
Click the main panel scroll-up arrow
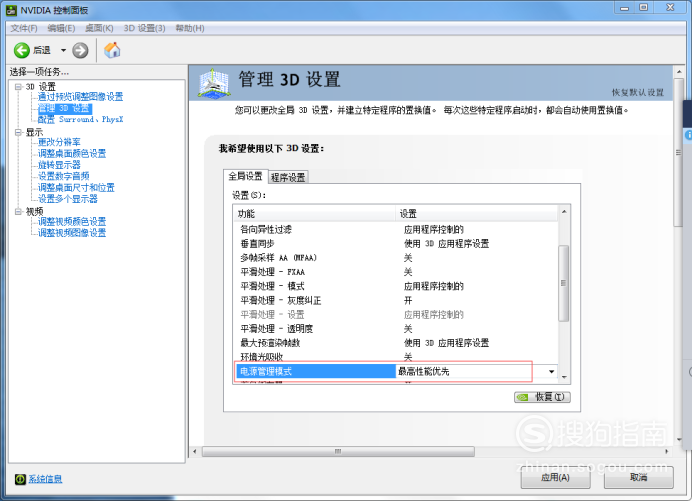(679, 72)
